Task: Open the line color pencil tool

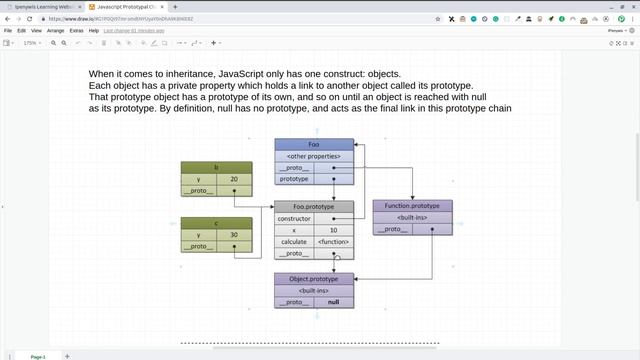Action: tap(154, 43)
